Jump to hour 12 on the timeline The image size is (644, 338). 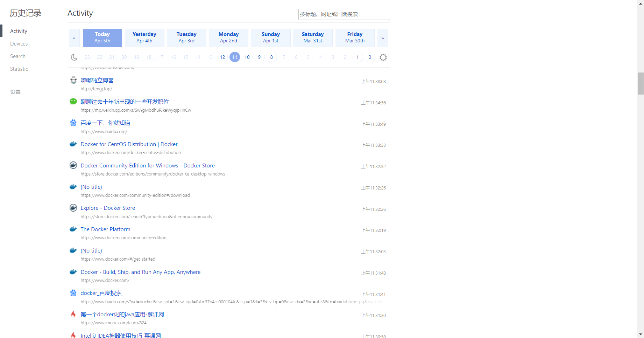(222, 57)
